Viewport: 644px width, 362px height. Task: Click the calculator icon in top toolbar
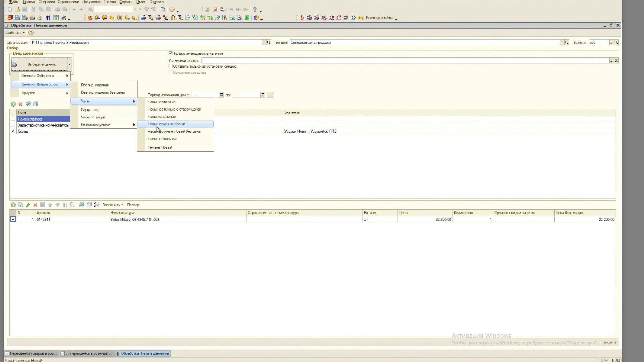207,9
